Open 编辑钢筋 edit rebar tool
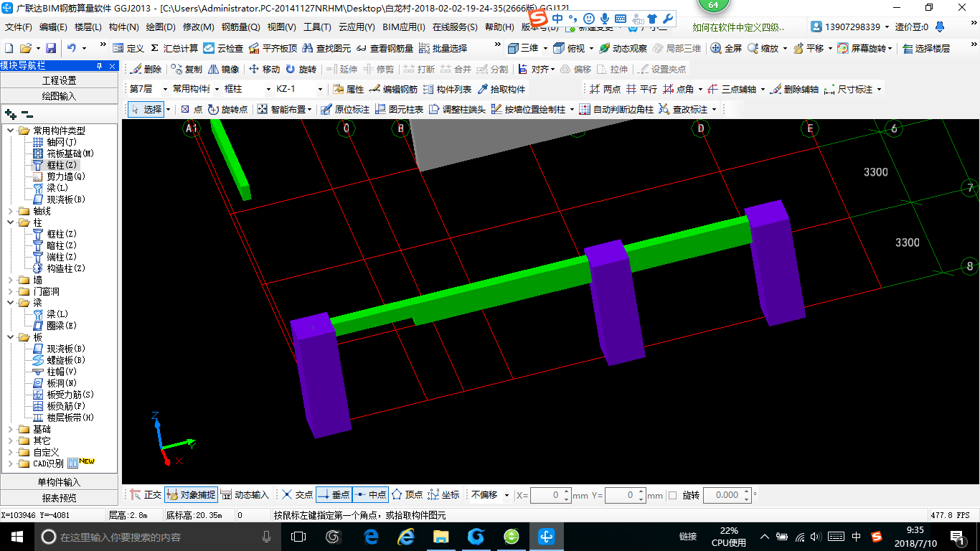 coord(393,89)
